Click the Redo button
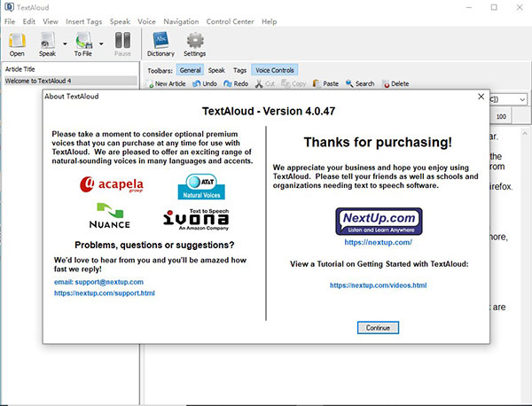 click(x=236, y=83)
